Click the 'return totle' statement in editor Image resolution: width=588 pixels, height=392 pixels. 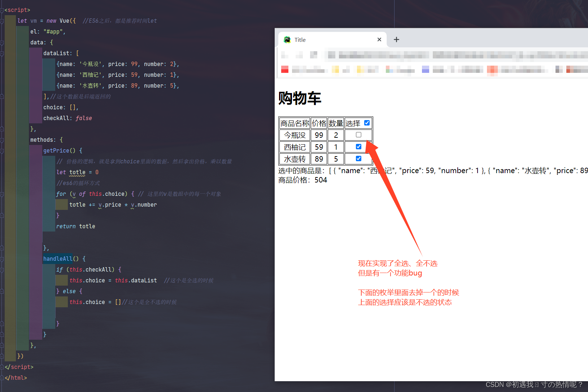point(76,226)
